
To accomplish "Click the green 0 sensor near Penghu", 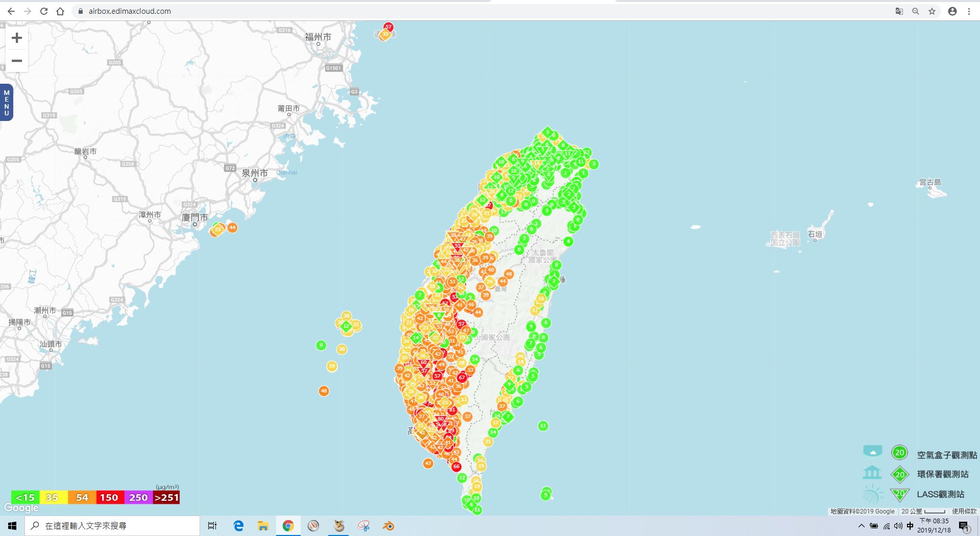I will pos(321,346).
